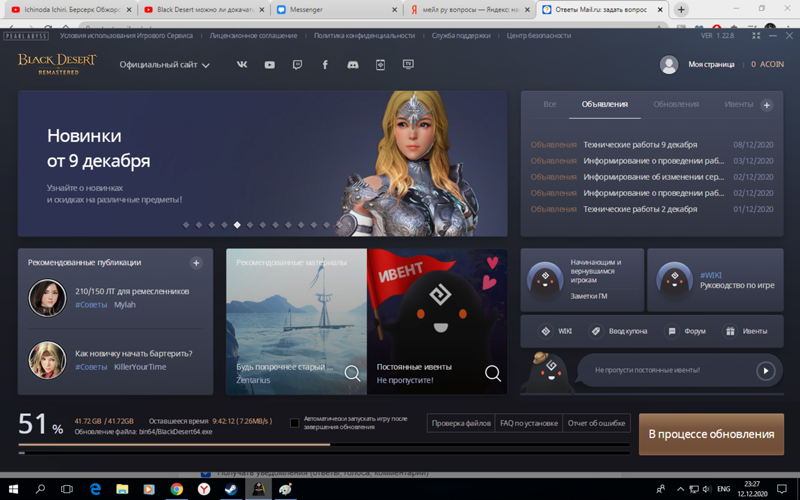Image resolution: width=800 pixels, height=500 pixels.
Task: Open #WIKI Руководство по игре card
Action: coord(715,280)
